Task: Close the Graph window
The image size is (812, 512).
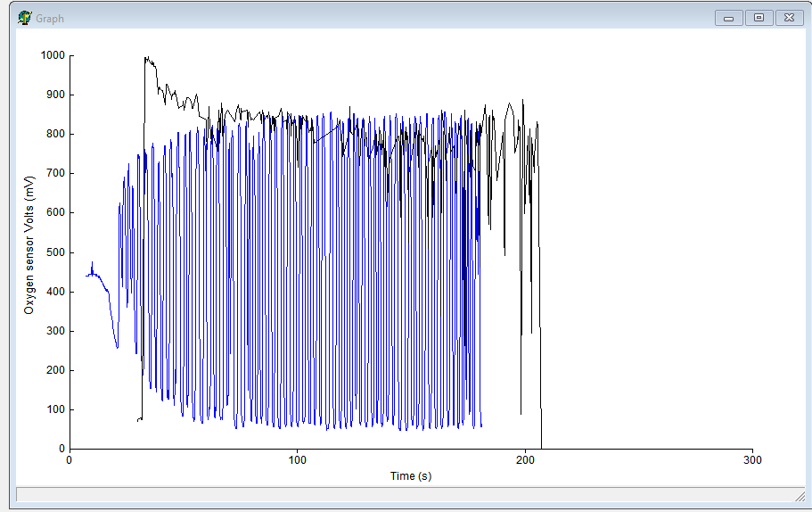Action: click(x=789, y=18)
